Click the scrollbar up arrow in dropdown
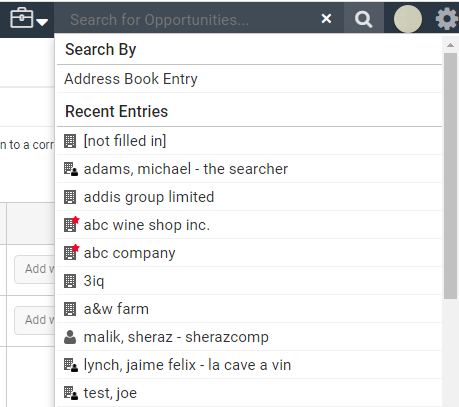The width and height of the screenshot is (459, 407). point(451,45)
